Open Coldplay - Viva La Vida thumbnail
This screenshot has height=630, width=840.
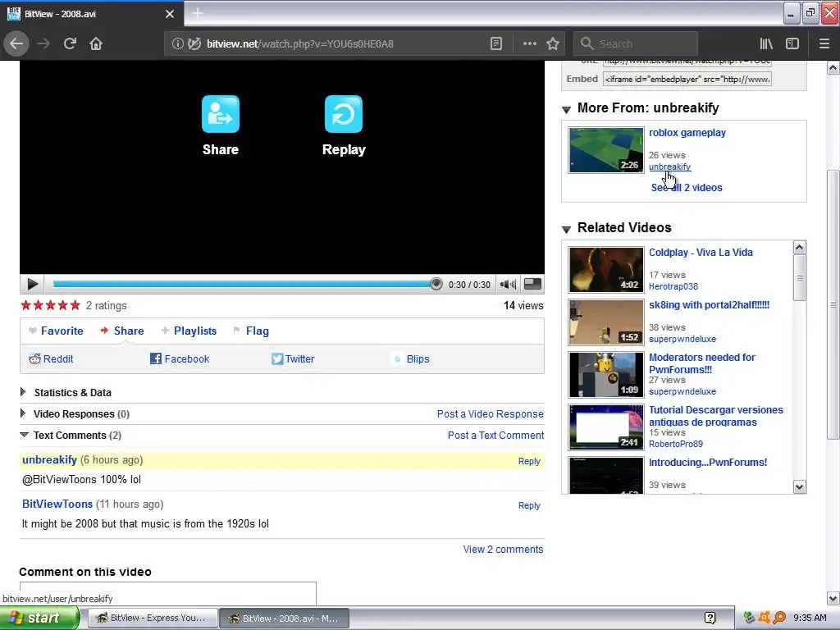(x=606, y=269)
